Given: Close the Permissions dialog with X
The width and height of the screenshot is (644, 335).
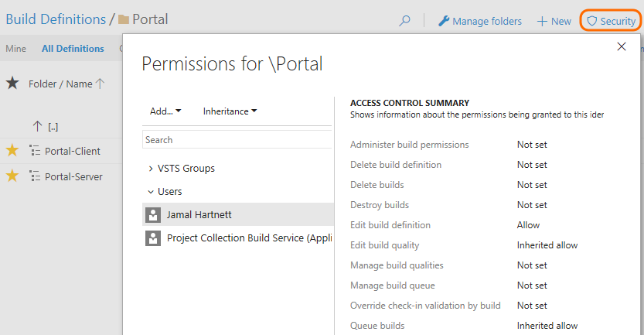Looking at the screenshot, I should (x=622, y=46).
